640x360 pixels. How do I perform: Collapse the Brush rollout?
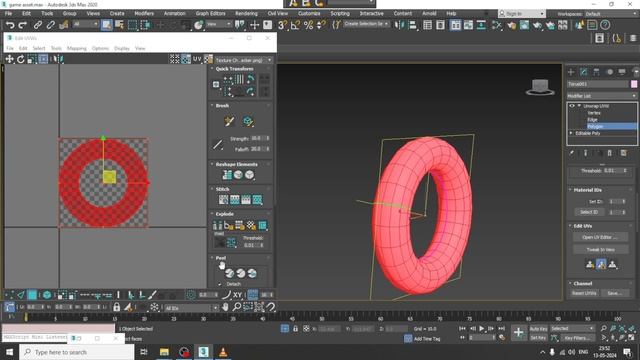(212, 105)
